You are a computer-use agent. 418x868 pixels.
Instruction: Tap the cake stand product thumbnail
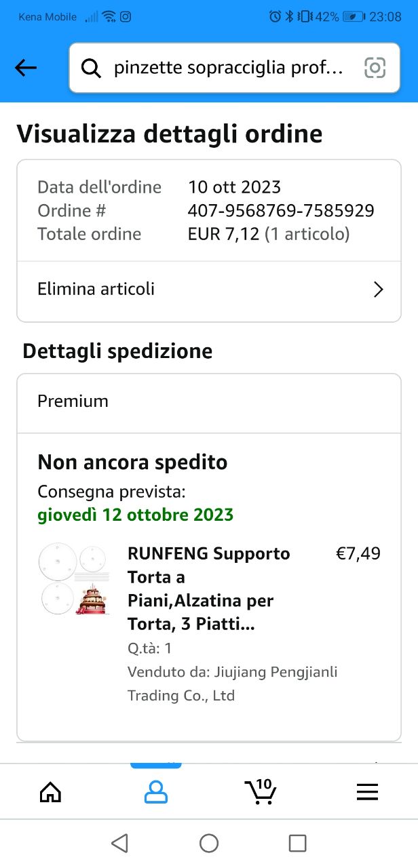(75, 578)
